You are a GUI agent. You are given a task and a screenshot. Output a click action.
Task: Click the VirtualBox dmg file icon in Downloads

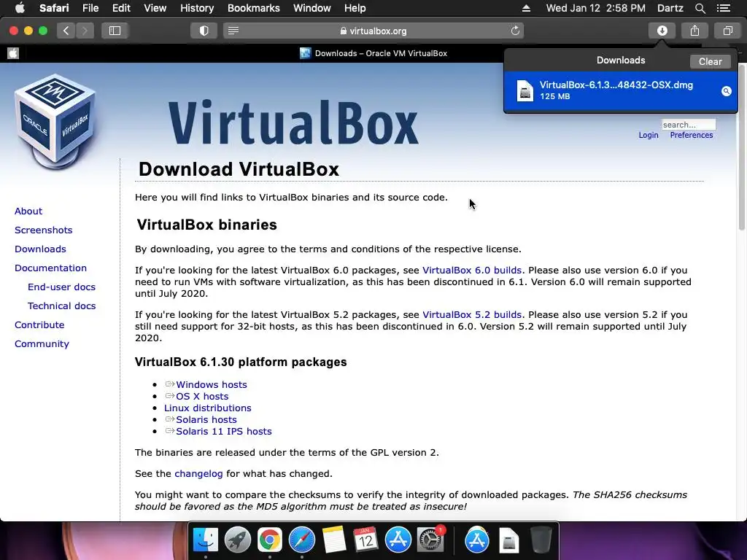point(525,90)
